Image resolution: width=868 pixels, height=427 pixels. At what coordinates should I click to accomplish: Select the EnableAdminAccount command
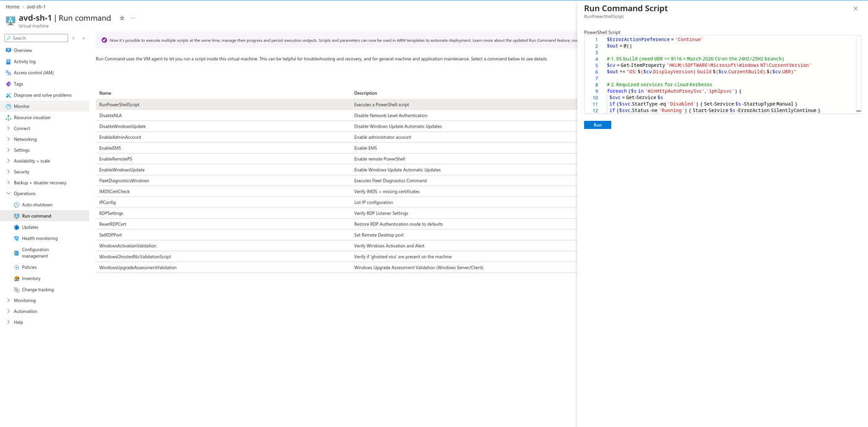click(x=336, y=137)
